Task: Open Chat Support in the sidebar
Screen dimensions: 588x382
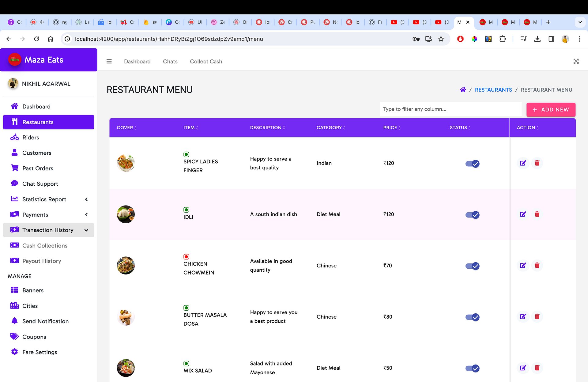Action: pos(48,184)
